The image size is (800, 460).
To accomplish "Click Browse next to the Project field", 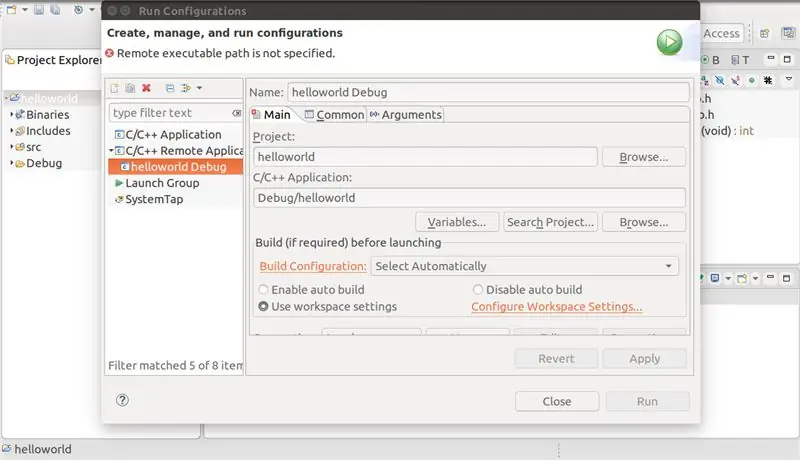I will click(x=643, y=157).
